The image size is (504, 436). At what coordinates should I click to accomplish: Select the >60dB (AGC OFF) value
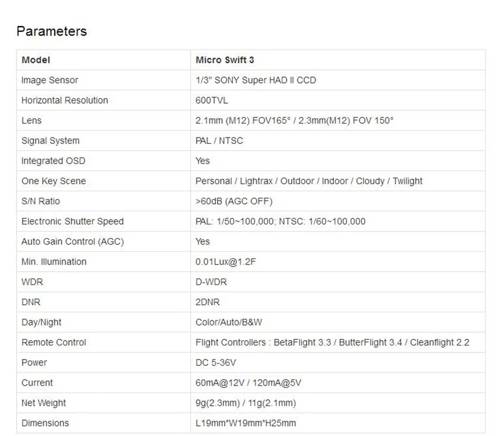click(x=234, y=201)
